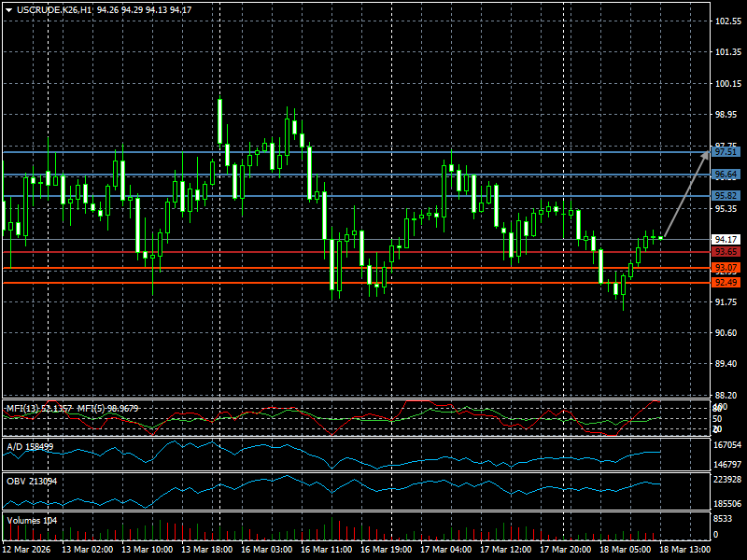The image size is (747, 560).
Task: Click the 16 Mar 11:00 time marker
Action: [326, 550]
